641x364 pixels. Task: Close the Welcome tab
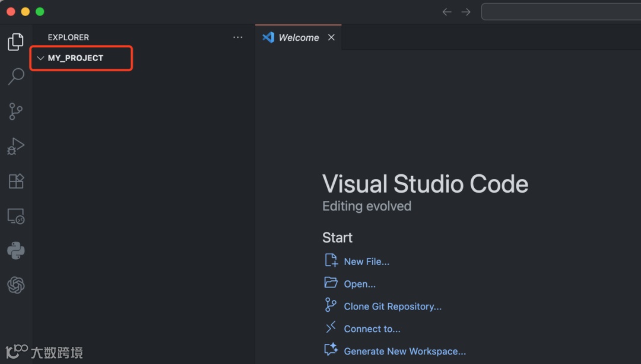click(331, 37)
